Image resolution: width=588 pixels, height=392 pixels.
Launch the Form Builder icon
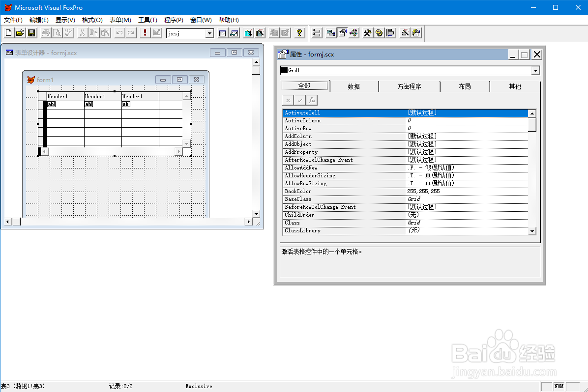tap(405, 33)
